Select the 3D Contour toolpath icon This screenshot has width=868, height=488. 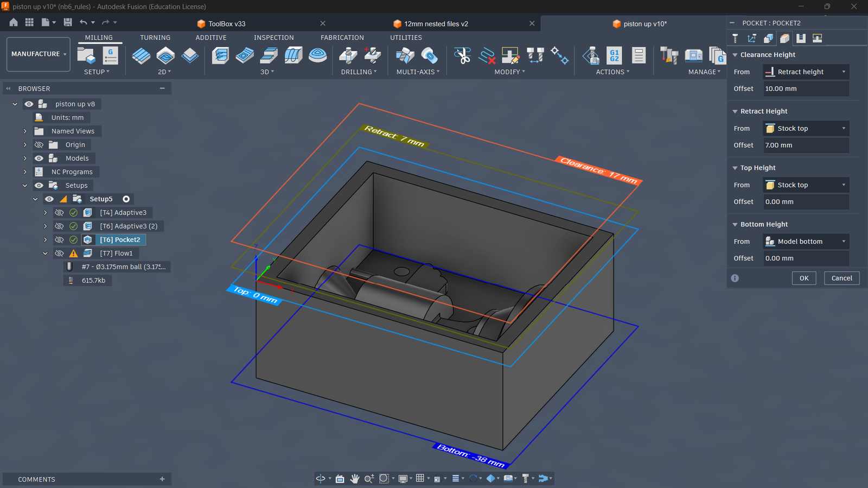click(x=293, y=55)
